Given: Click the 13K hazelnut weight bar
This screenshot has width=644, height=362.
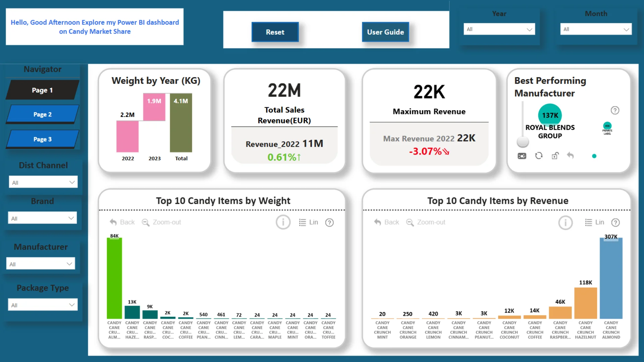Looking at the screenshot, I should pyautogui.click(x=132, y=312).
